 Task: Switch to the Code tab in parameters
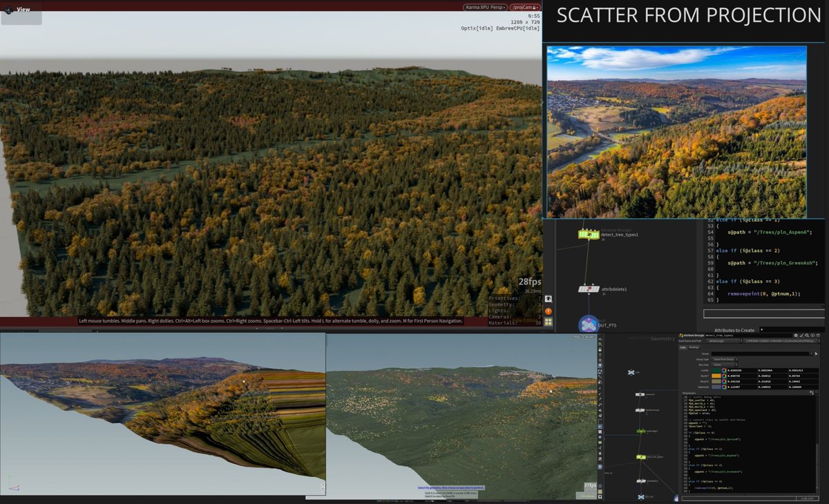683,347
